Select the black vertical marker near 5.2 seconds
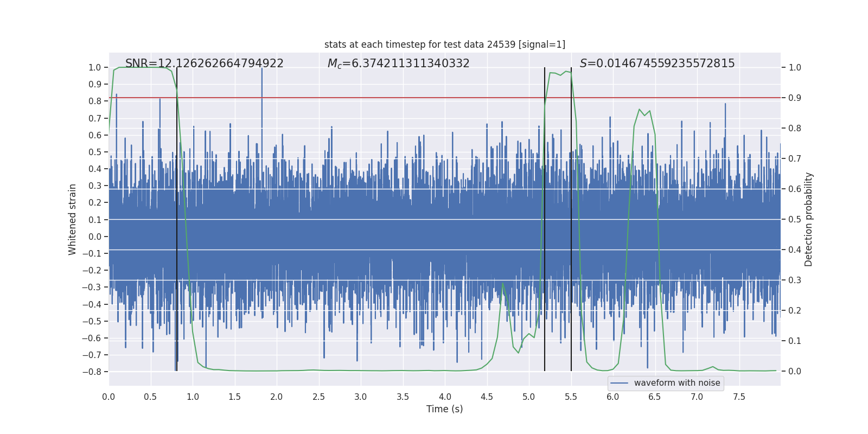 [x=545, y=217]
